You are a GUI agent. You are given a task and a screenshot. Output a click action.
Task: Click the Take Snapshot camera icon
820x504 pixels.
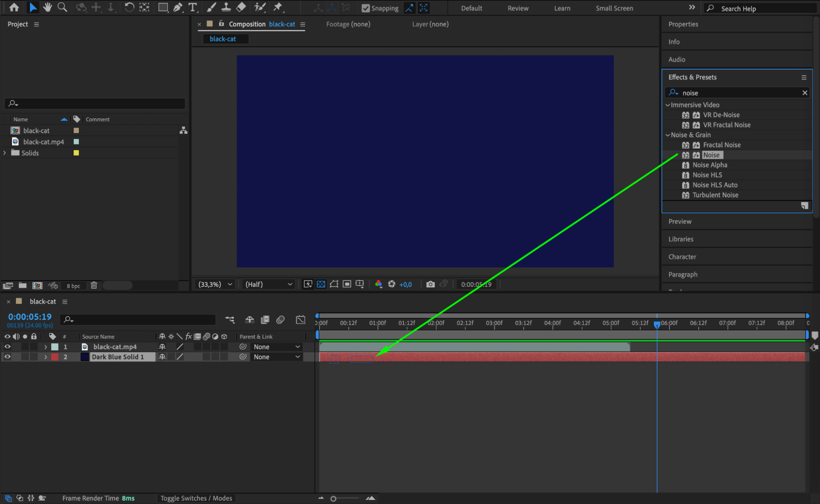pos(430,284)
